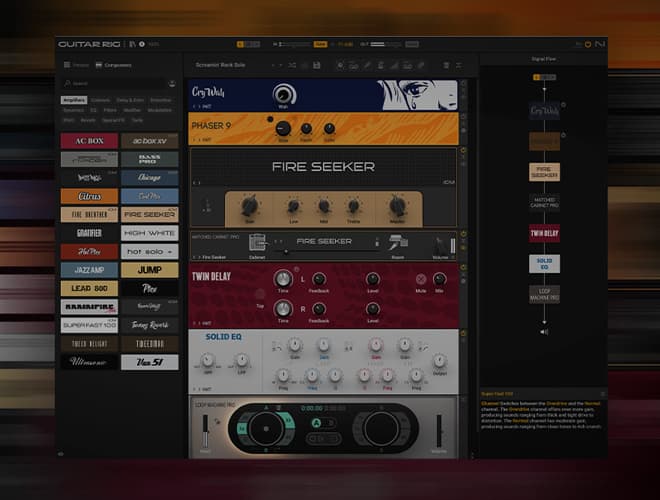The width and height of the screenshot is (660, 500).
Task: Click the save preset floppy icon
Action: pyautogui.click(x=317, y=65)
